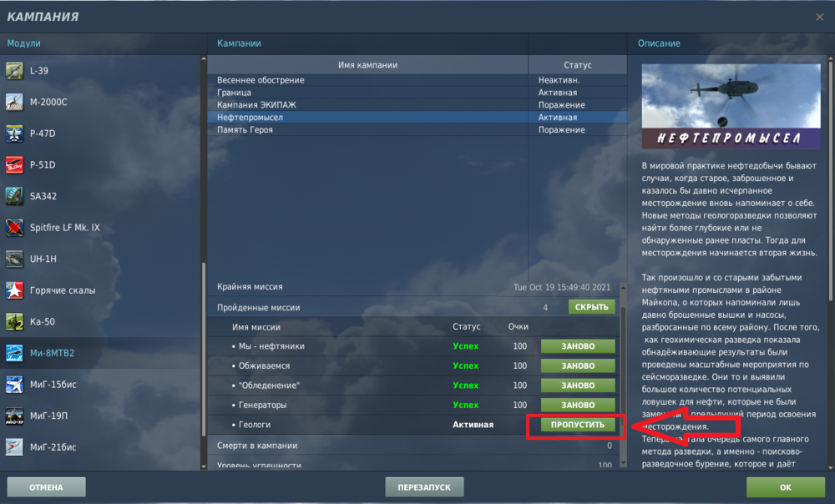Click the Описание panel header
Screen dimensions: 835x504
(x=659, y=43)
